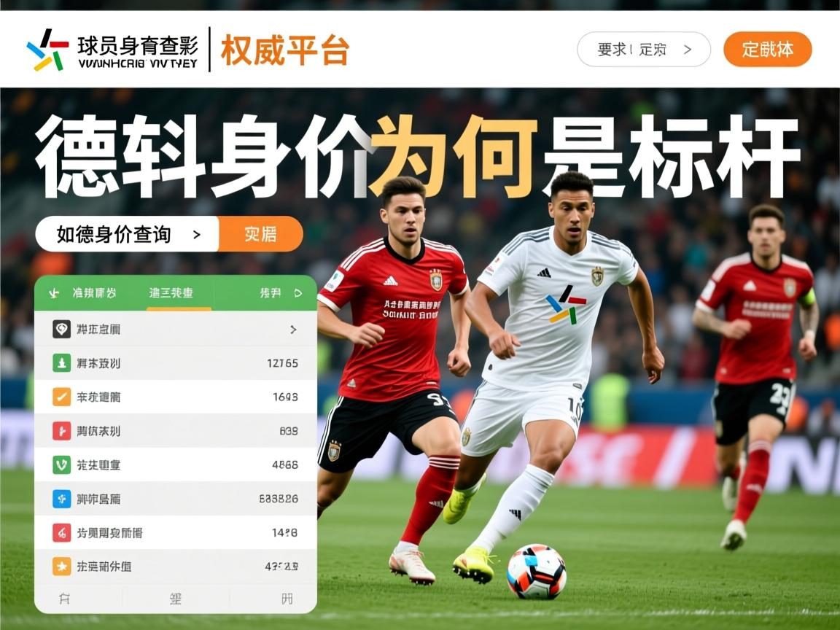This screenshot has width=840, height=630.
Task: Select the green icon beside value 12765
Action: coord(61,362)
